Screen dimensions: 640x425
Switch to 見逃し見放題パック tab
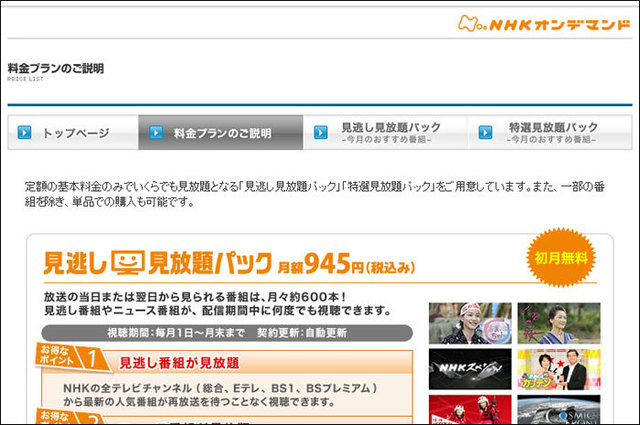coord(390,132)
